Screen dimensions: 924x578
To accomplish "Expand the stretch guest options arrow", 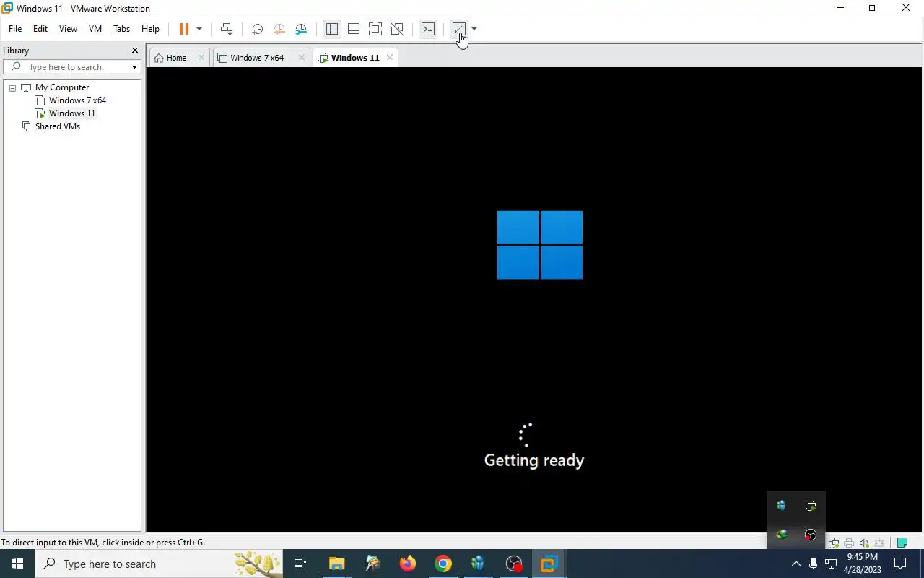I will coord(474,29).
